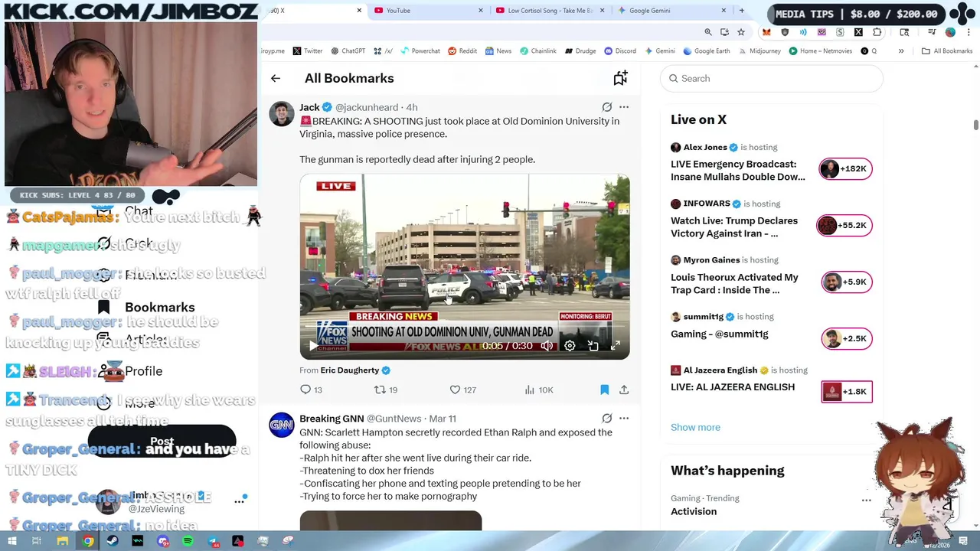The height and width of the screenshot is (551, 980).
Task: Mute the Fox News video
Action: click(547, 346)
